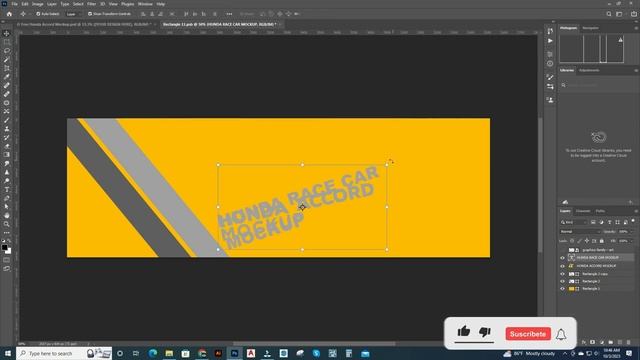
Task: Select the Rectangular Marquee tool
Action: [7, 42]
